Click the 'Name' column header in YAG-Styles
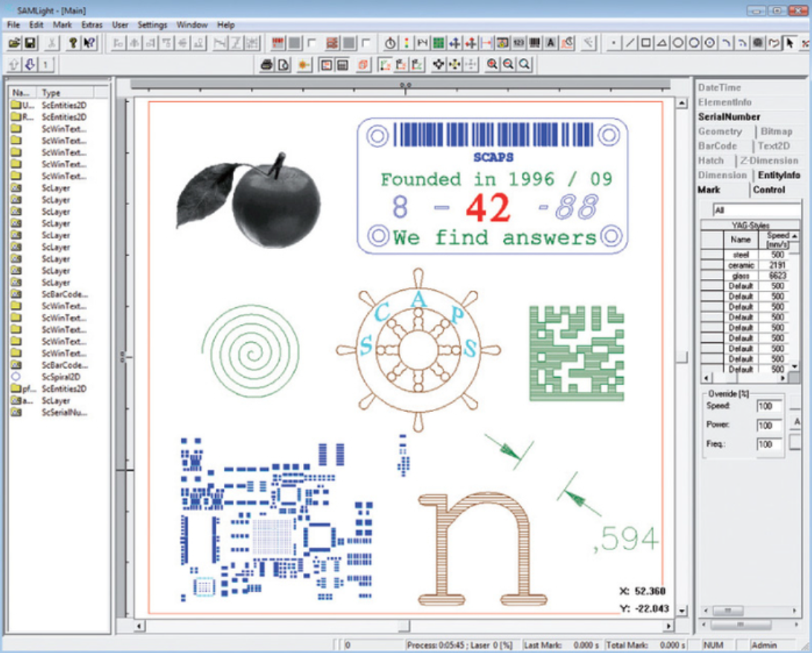Viewport: 812px width, 653px height. pyautogui.click(x=741, y=239)
